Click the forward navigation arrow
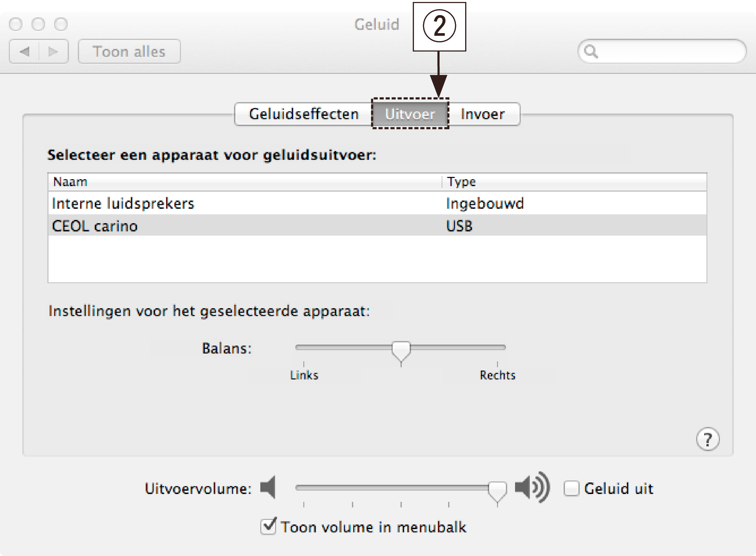 click(x=53, y=52)
